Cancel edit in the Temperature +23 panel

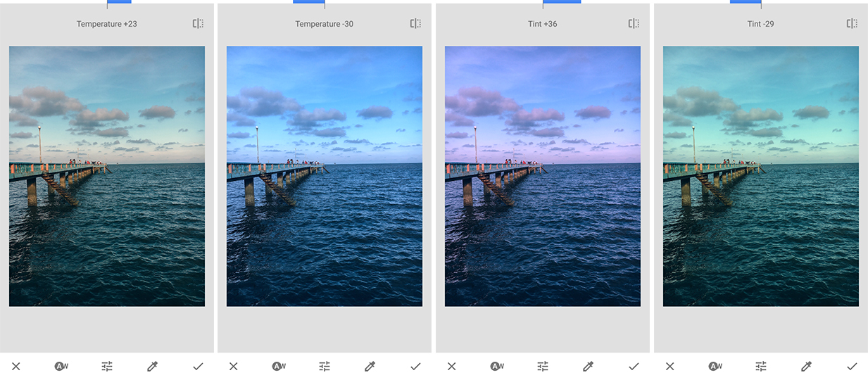pos(16,366)
